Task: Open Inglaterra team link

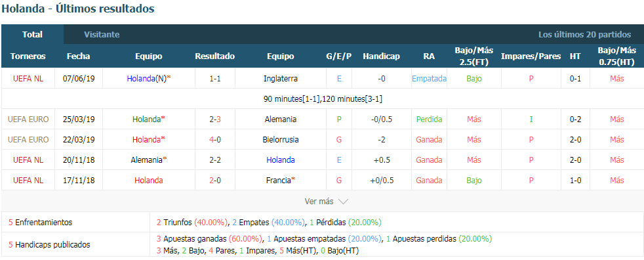Action: 281,79
